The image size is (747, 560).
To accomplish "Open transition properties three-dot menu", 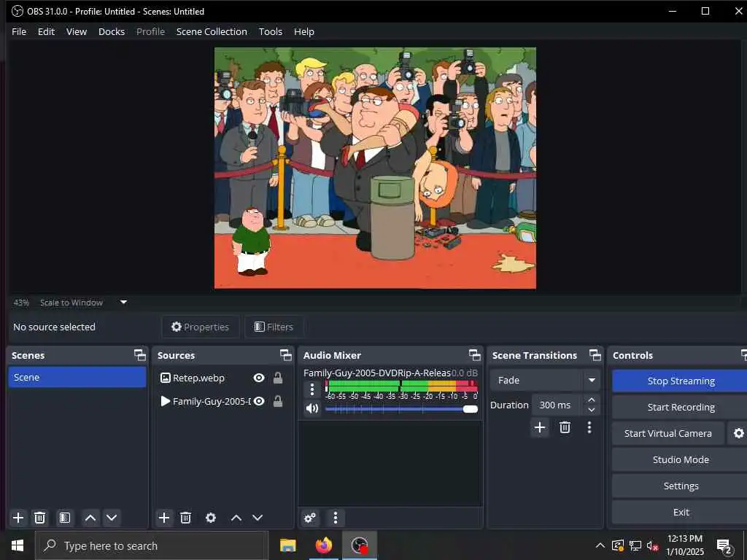I will coord(589,427).
